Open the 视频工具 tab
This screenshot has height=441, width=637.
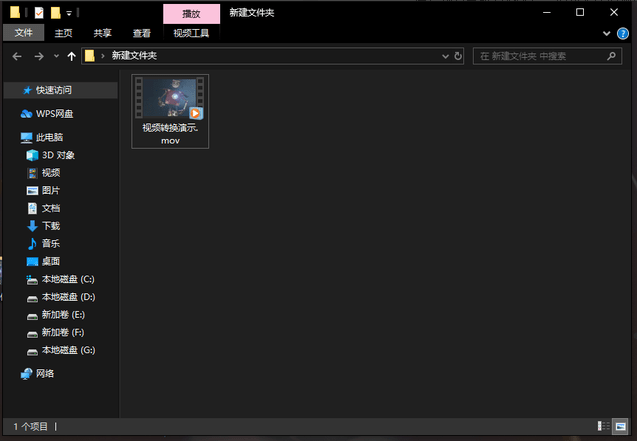[x=191, y=33]
